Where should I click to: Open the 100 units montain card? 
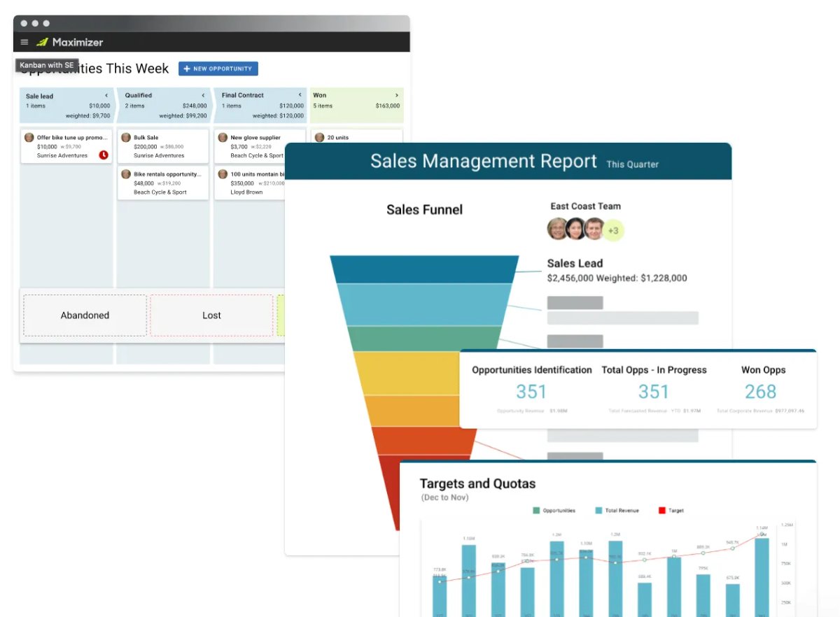point(250,183)
